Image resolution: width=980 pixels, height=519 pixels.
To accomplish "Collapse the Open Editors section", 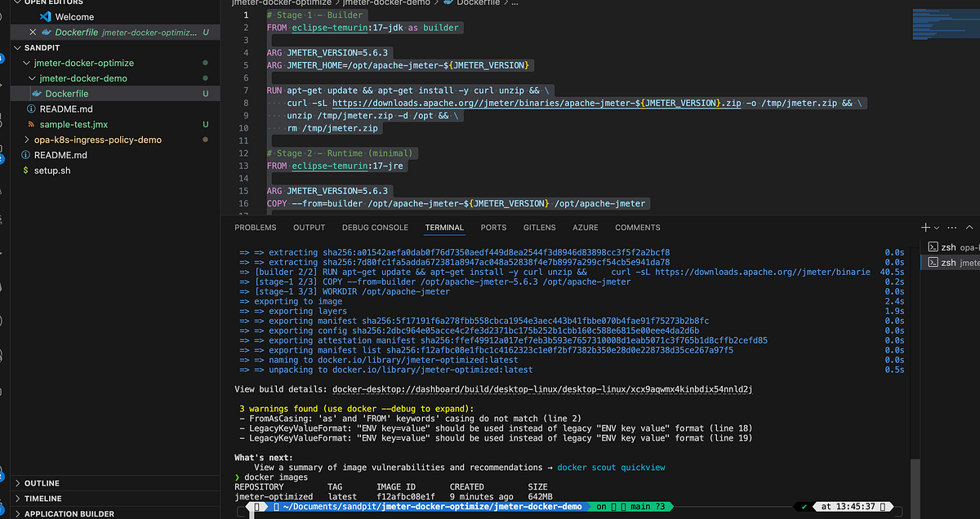I will [x=19, y=2].
